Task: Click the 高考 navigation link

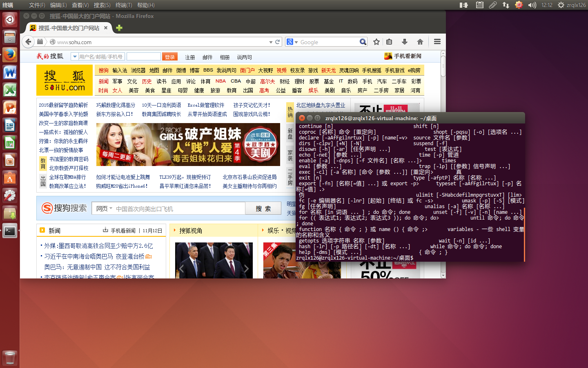Action: 264,90
